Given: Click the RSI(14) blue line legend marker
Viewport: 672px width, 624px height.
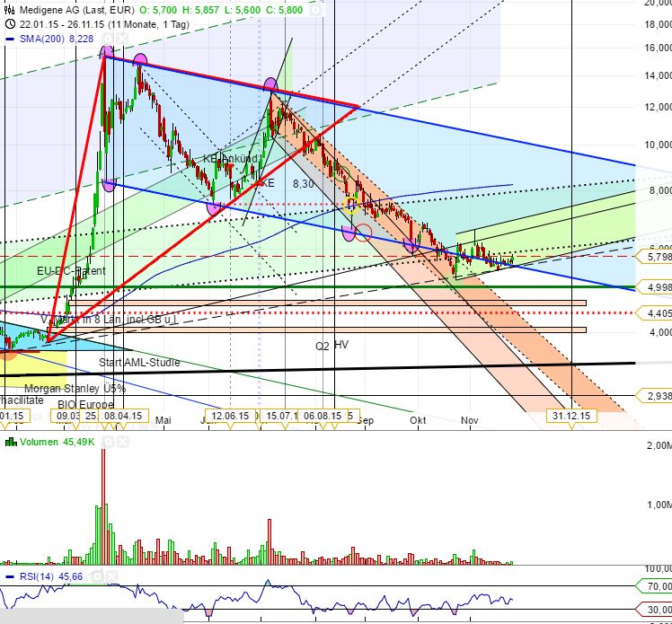Looking at the screenshot, I should tap(9, 577).
